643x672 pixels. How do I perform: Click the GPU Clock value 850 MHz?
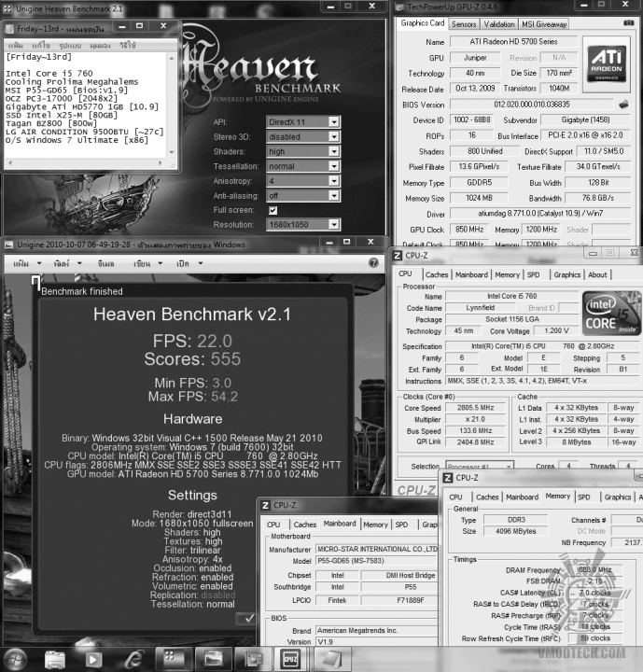coord(469,230)
